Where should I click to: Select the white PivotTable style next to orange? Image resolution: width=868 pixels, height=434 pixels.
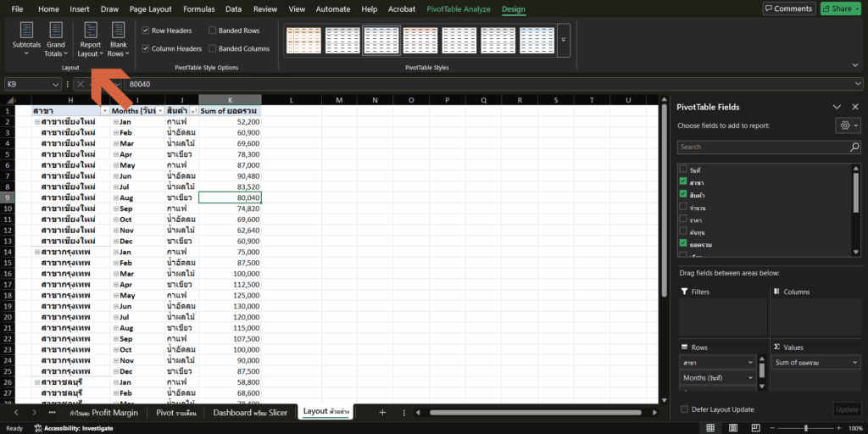(342, 40)
